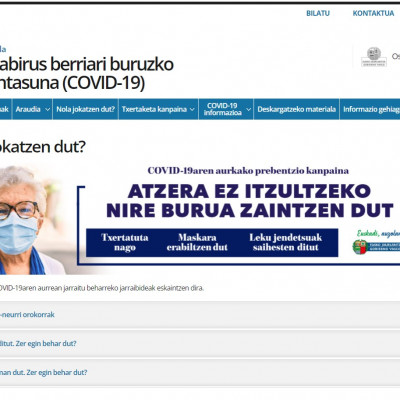
Task: Expand the Txertaketa kanpaina dropdown chevron
Action: click(x=192, y=109)
